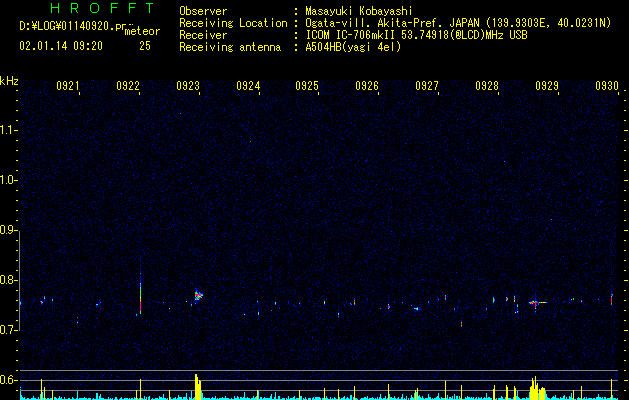
Task: Click the 0.6 kHz axis label
Action: 9,380
